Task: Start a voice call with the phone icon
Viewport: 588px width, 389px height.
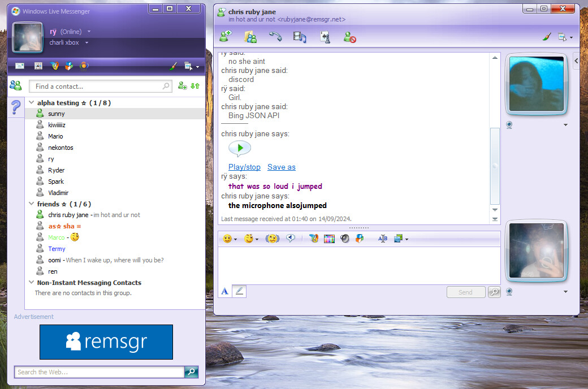Action: point(275,37)
